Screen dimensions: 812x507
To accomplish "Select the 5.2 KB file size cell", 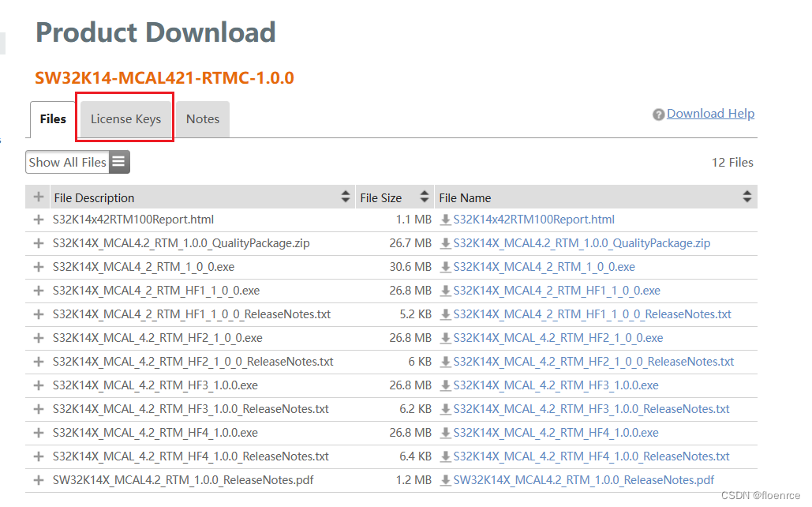I will (415, 314).
